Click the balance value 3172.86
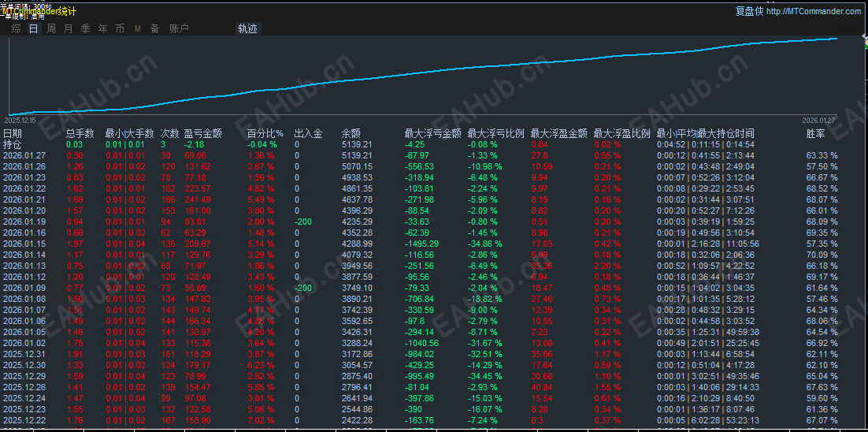The image size is (868, 432). coord(357,354)
